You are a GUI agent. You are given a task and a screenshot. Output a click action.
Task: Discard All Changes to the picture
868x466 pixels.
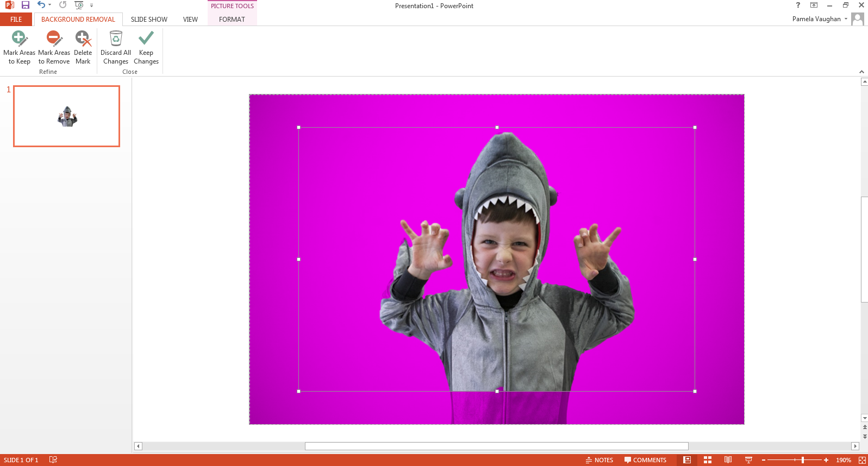(116, 48)
